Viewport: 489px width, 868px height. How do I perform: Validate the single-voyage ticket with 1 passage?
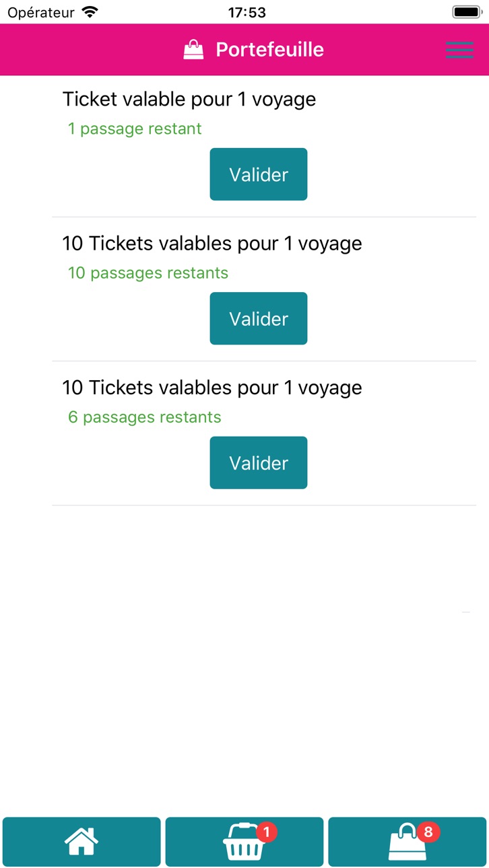point(259,174)
